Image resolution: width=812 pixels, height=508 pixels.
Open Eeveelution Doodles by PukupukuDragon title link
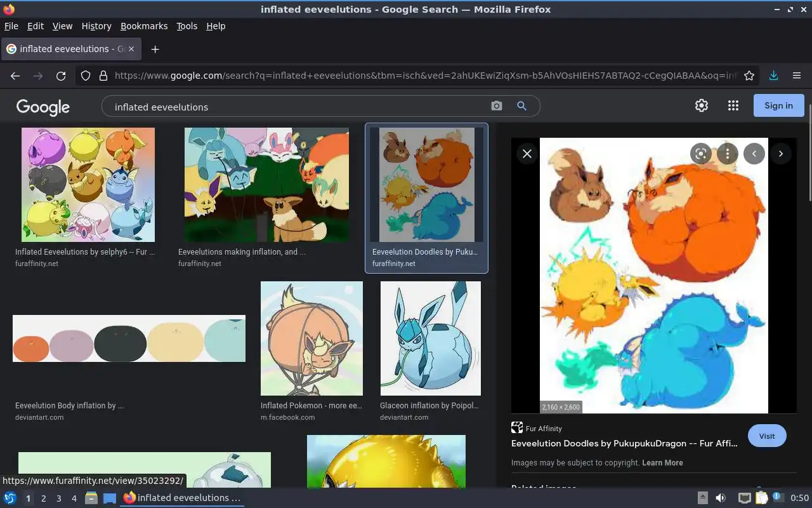point(624,444)
